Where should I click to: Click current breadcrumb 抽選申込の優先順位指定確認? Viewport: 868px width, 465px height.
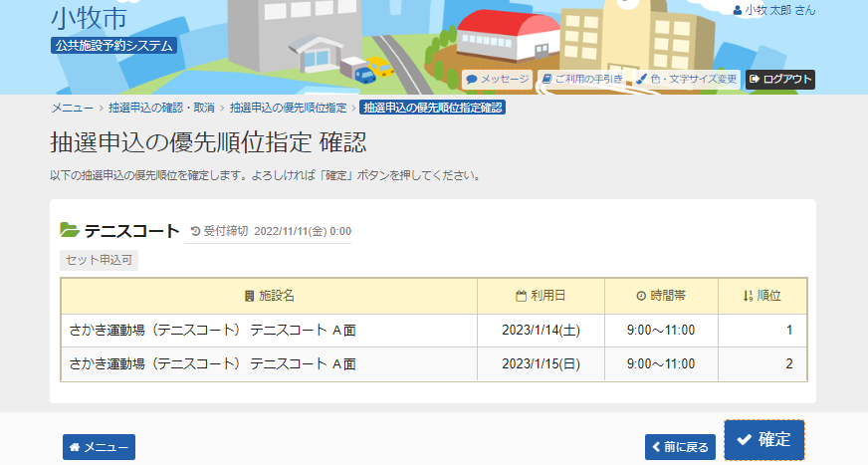click(432, 108)
